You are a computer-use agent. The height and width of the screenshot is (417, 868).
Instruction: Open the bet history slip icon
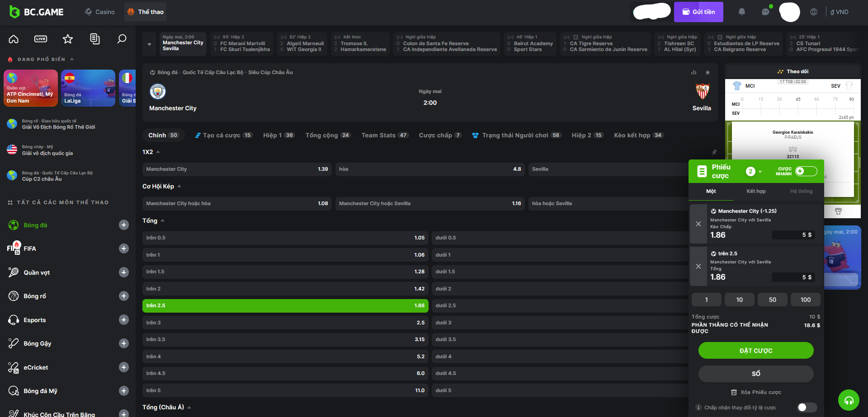(x=94, y=39)
